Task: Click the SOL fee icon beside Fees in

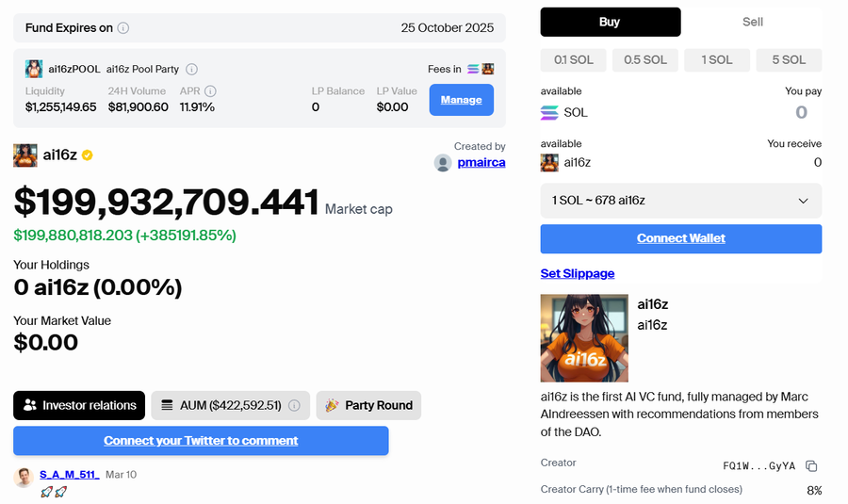Action: (473, 69)
